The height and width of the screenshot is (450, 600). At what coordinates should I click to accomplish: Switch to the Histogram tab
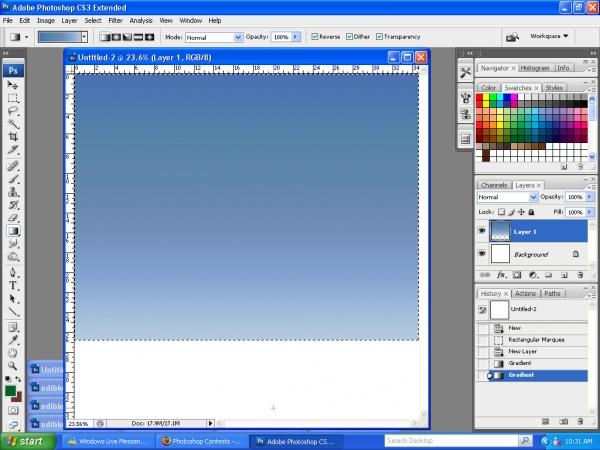click(x=535, y=68)
